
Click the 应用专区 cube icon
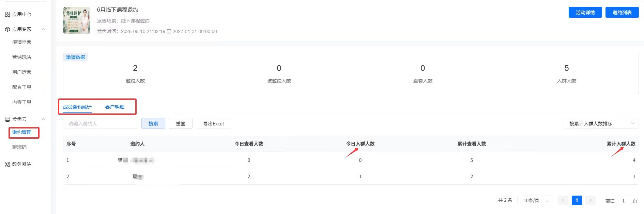click(7, 29)
